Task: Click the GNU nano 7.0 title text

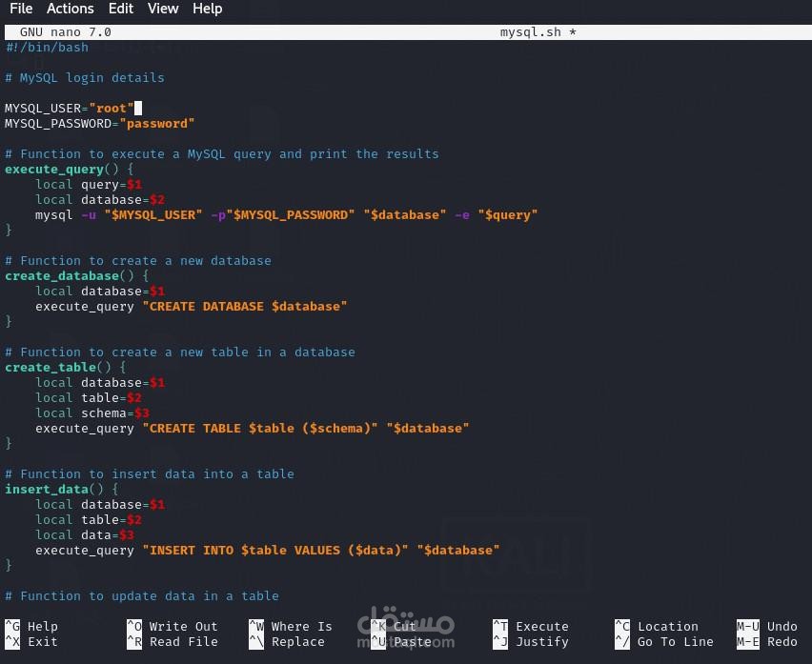Action: [65, 32]
